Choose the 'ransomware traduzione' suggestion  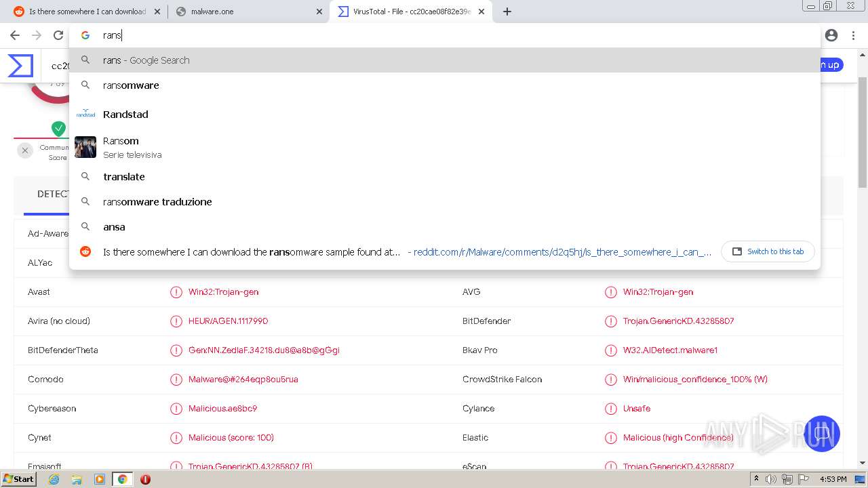pos(445,202)
